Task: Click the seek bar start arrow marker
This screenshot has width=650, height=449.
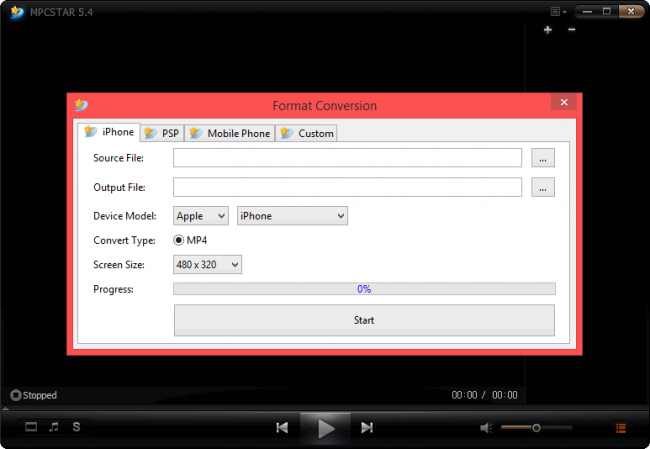Action: click(x=5, y=408)
